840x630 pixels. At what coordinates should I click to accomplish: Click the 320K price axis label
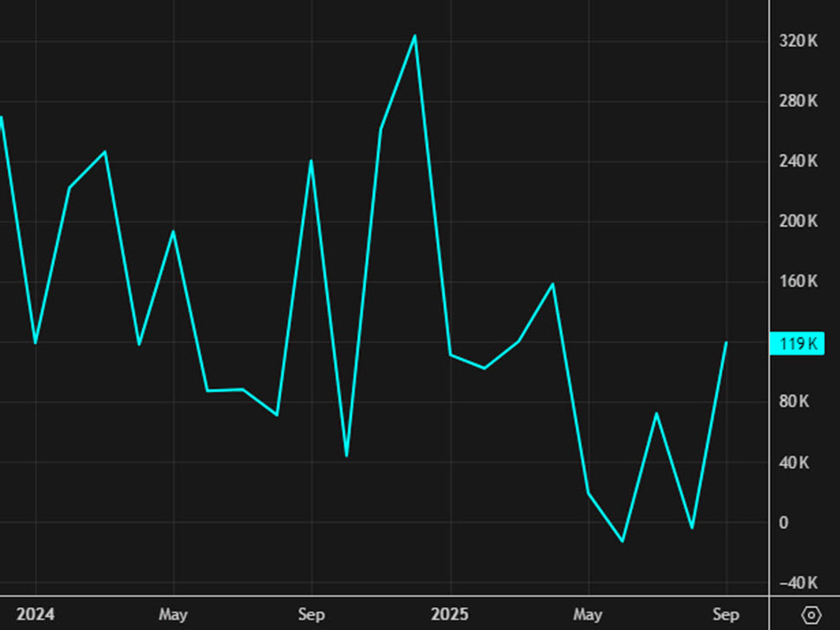(x=797, y=41)
